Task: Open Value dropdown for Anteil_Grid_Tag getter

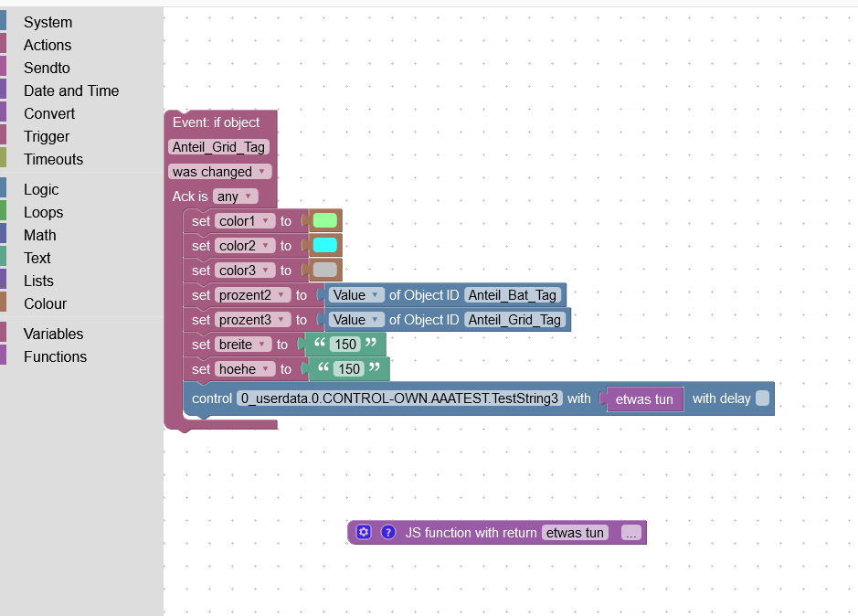Action: point(356,320)
